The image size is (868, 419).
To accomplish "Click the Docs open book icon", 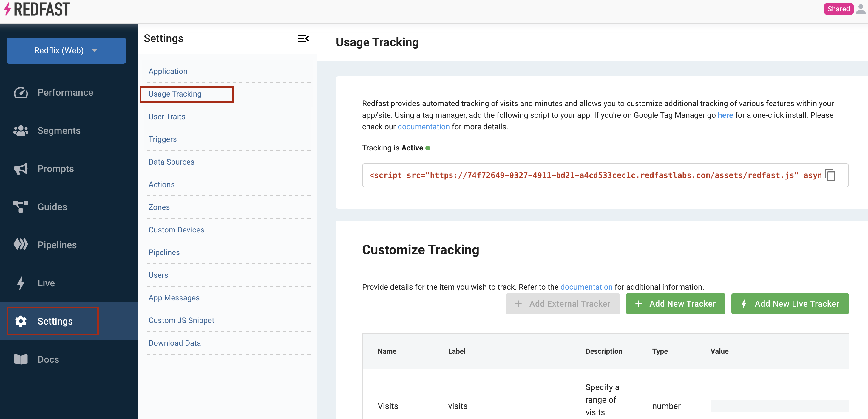I will (x=21, y=359).
